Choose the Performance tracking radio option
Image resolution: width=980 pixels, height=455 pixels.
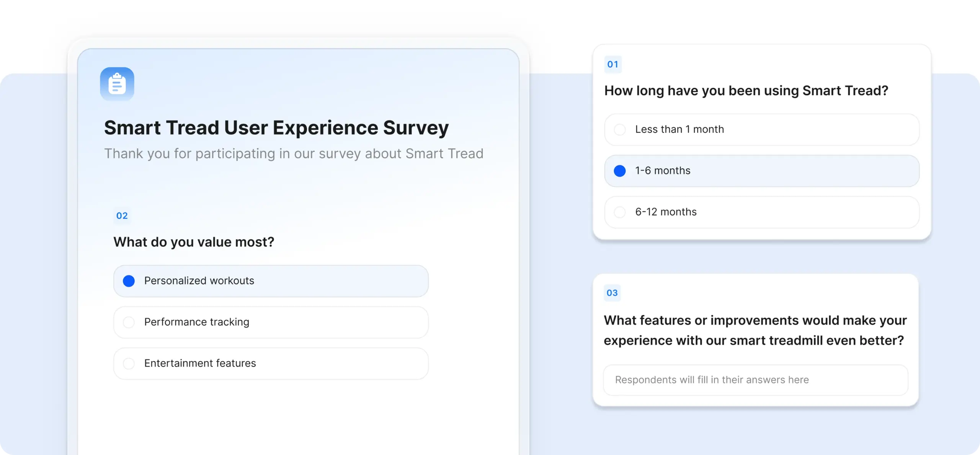click(x=129, y=322)
